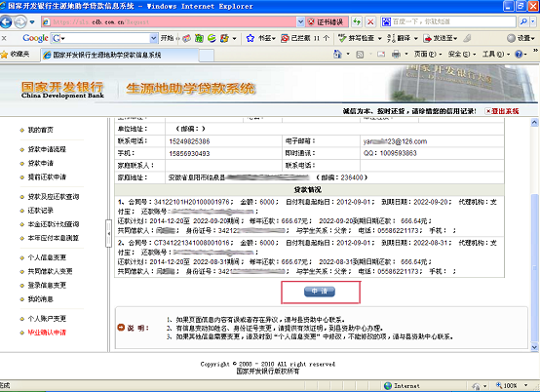
Task: Open 贷款申请流程 in the sidebar
Action: click(x=47, y=149)
